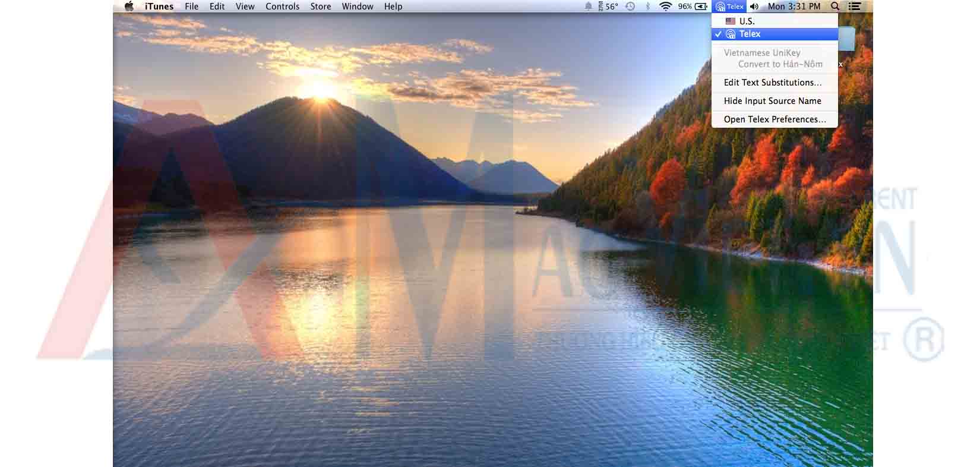Open the iTunes application menu

(159, 7)
